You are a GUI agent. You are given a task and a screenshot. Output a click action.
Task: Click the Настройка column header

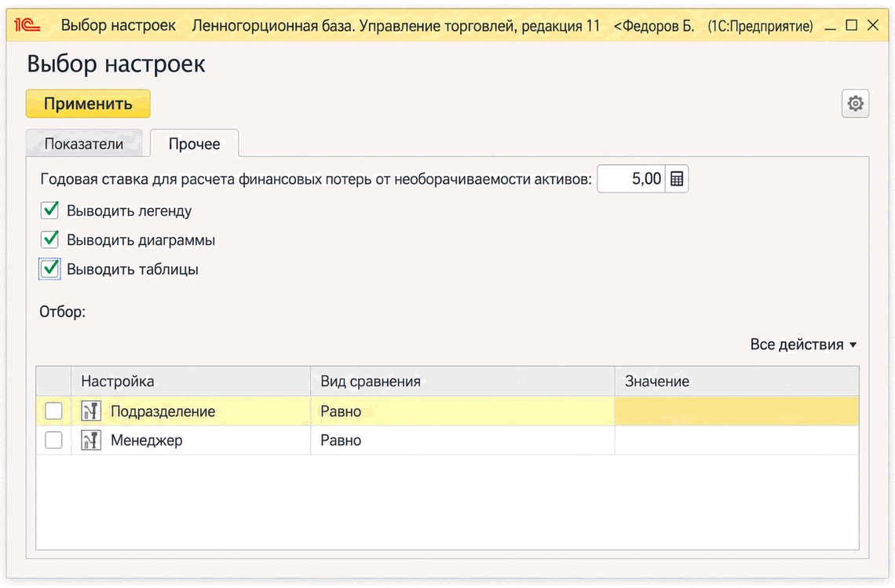(x=191, y=381)
